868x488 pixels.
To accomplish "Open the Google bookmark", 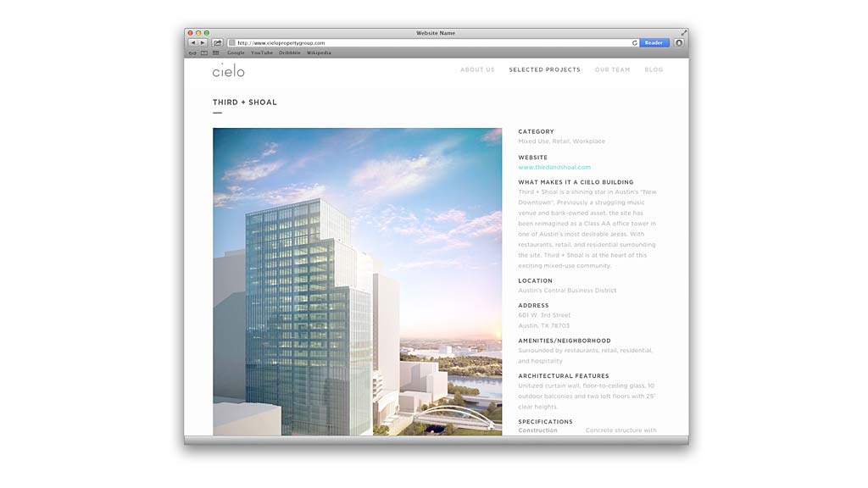I will pyautogui.click(x=236, y=52).
